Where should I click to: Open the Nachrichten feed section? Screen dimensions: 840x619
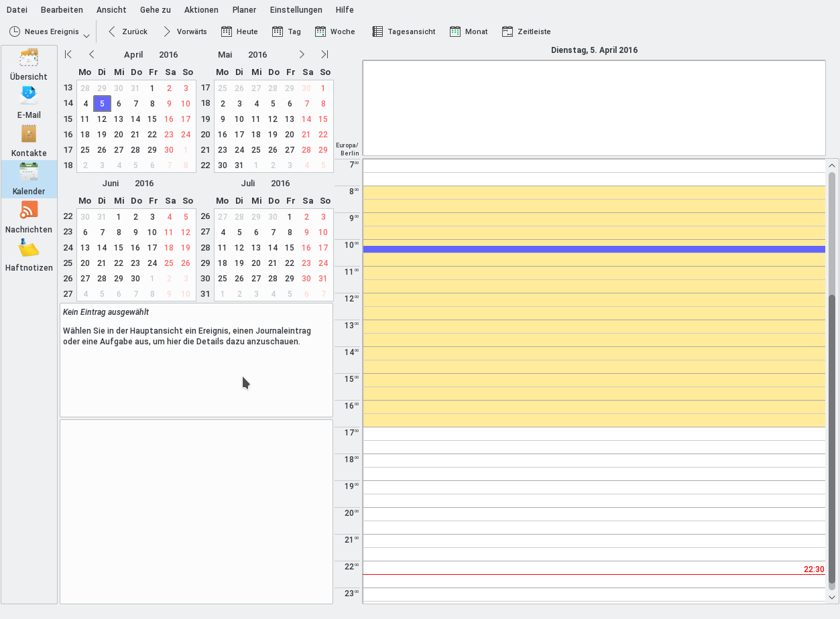pyautogui.click(x=29, y=217)
